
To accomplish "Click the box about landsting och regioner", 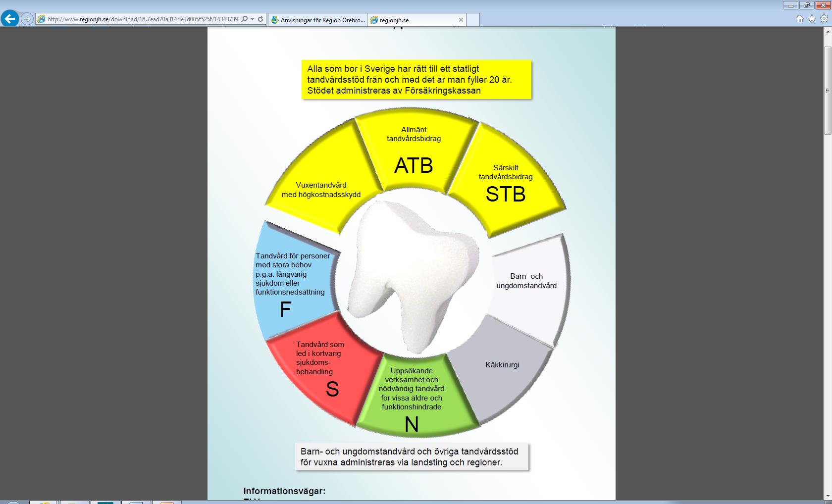I will tap(412, 457).
